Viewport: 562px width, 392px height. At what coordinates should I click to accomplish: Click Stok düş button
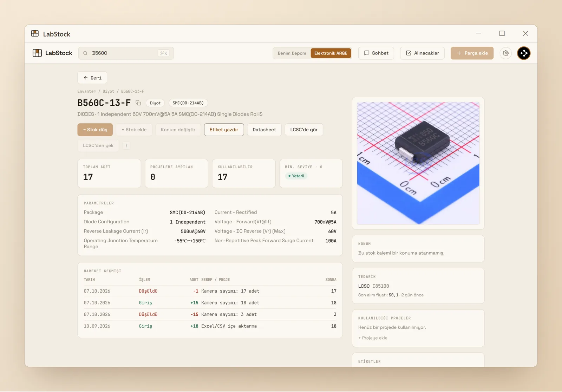point(95,130)
